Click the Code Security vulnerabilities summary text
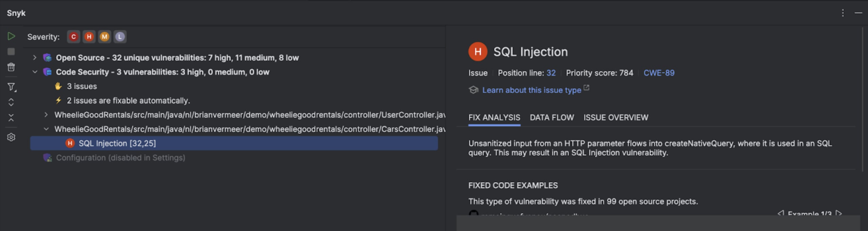Screen dimensions: 868x231 [162, 72]
